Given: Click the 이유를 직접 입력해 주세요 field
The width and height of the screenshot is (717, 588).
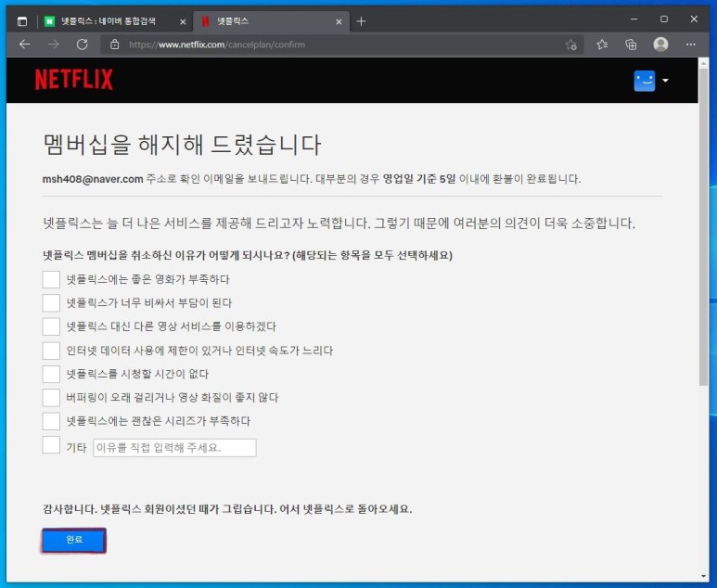Looking at the screenshot, I should click(174, 448).
